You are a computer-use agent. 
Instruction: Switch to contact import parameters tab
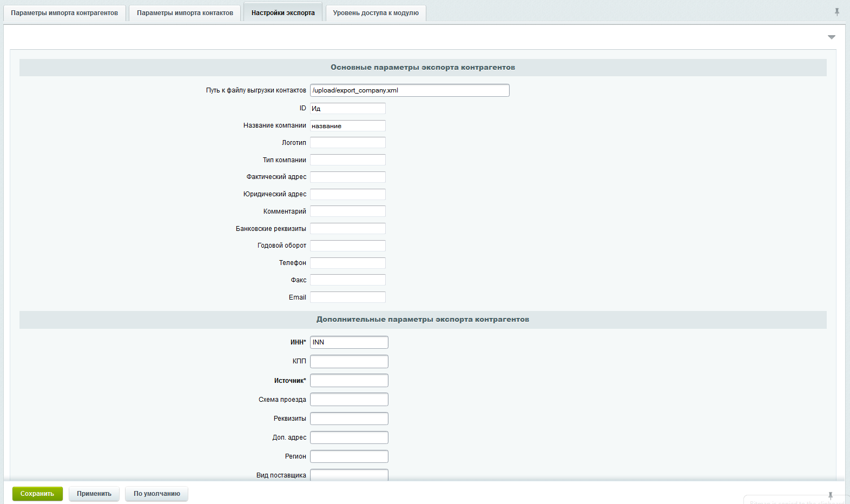pyautogui.click(x=185, y=13)
